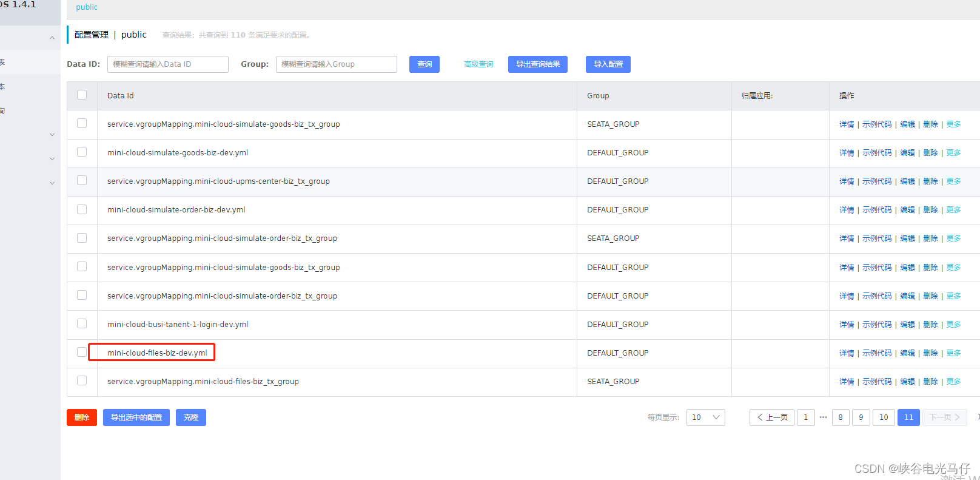Click 编辑 for mini-cloud-simulate-goods-biz-dev.yml

click(908, 153)
